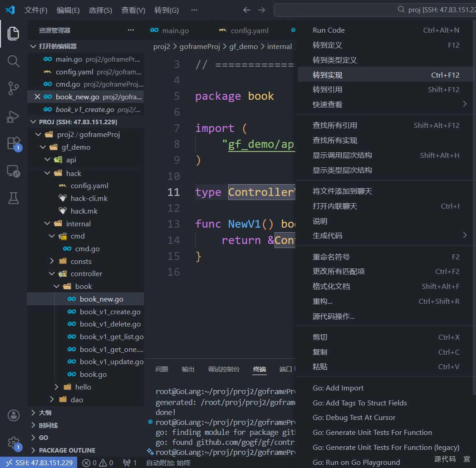This screenshot has height=468, width=476.
Task: Switch to 输出 panel tab
Action: click(x=188, y=369)
